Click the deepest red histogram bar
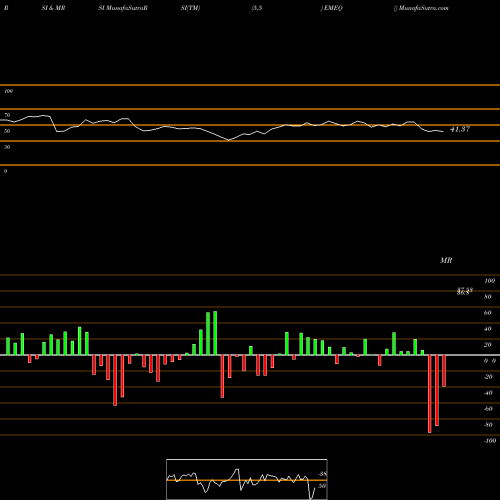This screenshot has width=500, height=500. tap(430, 394)
